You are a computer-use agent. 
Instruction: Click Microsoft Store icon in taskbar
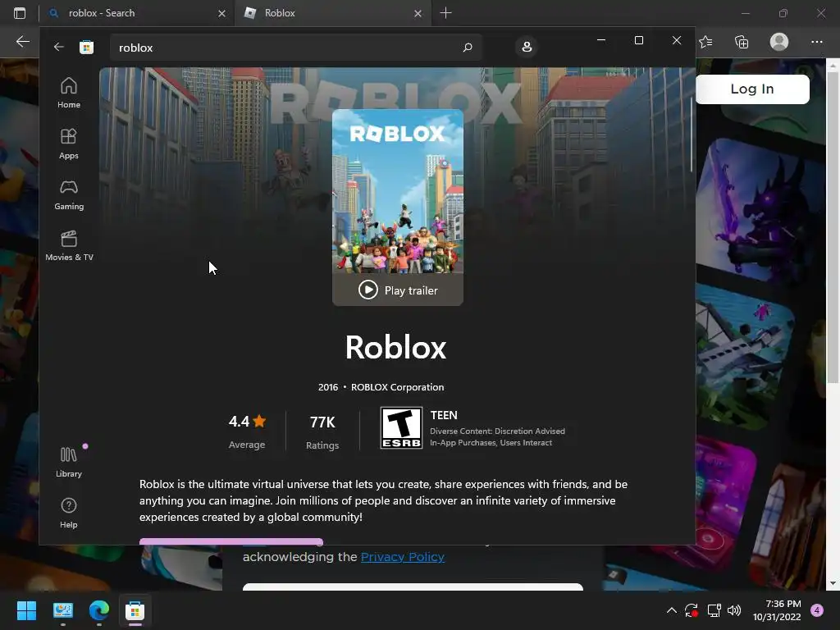point(135,610)
